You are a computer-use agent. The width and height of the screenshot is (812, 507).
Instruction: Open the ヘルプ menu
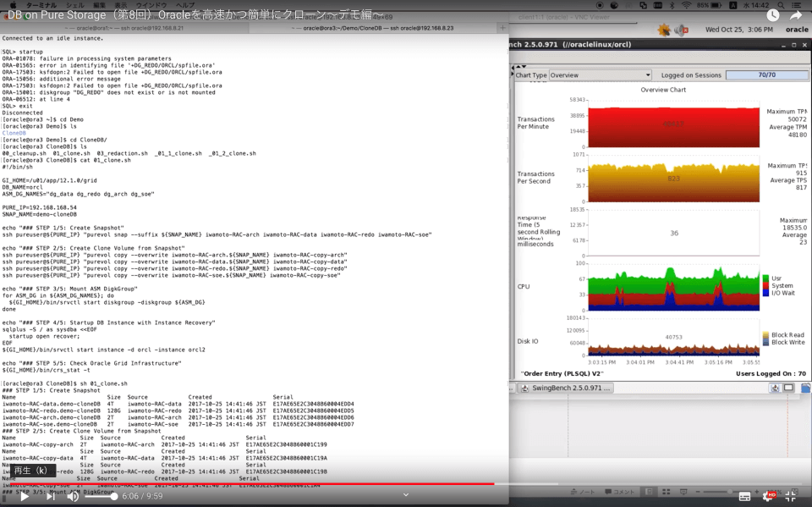tap(185, 5)
